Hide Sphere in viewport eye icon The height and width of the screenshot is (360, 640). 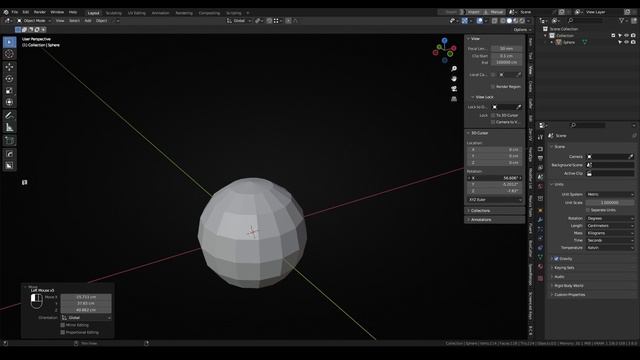coord(627,42)
